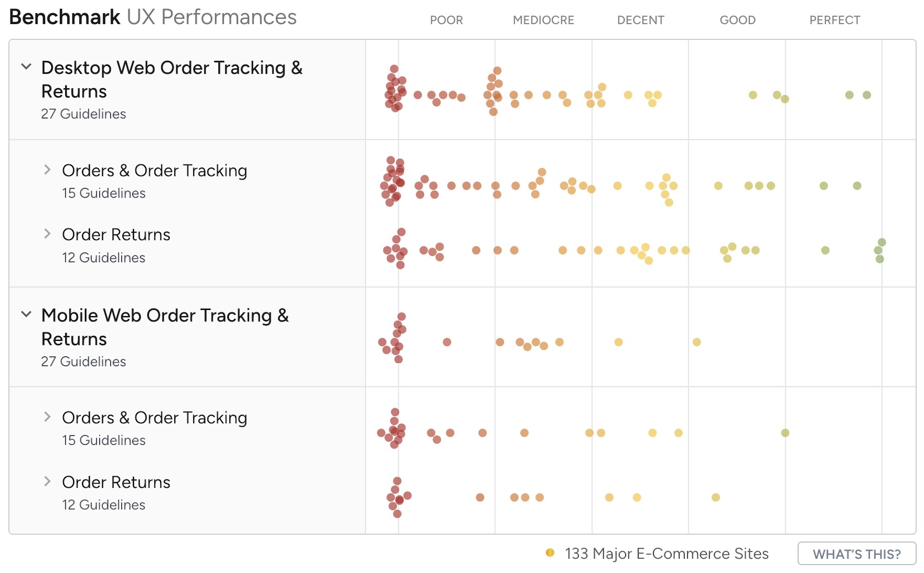Expand Order Returns under Desktop section

pos(48,233)
